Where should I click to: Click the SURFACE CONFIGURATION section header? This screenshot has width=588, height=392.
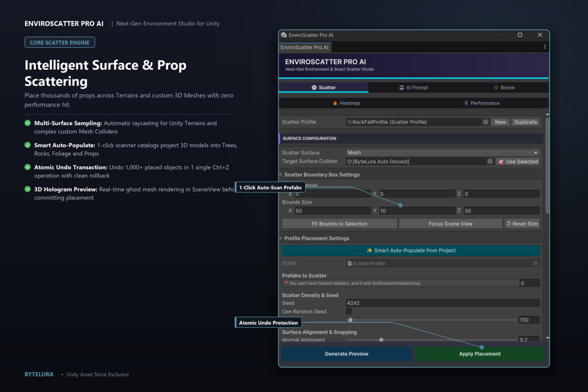pos(411,139)
